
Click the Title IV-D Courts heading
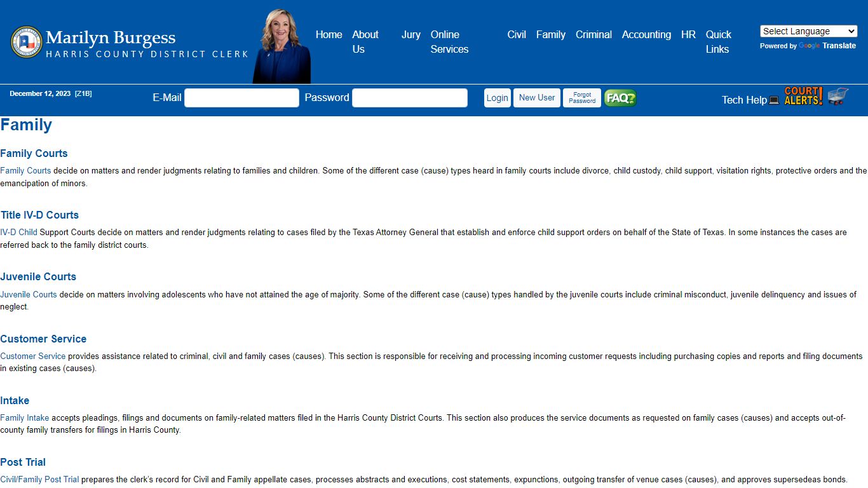(x=39, y=215)
